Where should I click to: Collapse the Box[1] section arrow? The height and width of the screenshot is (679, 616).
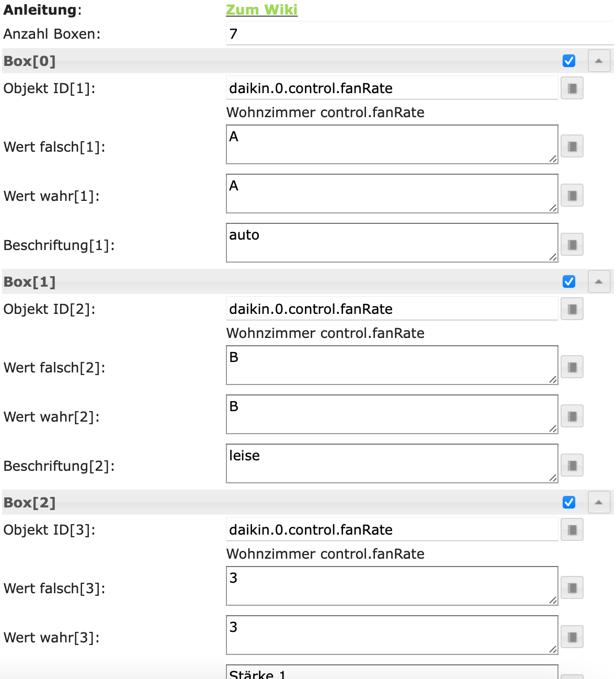(599, 282)
